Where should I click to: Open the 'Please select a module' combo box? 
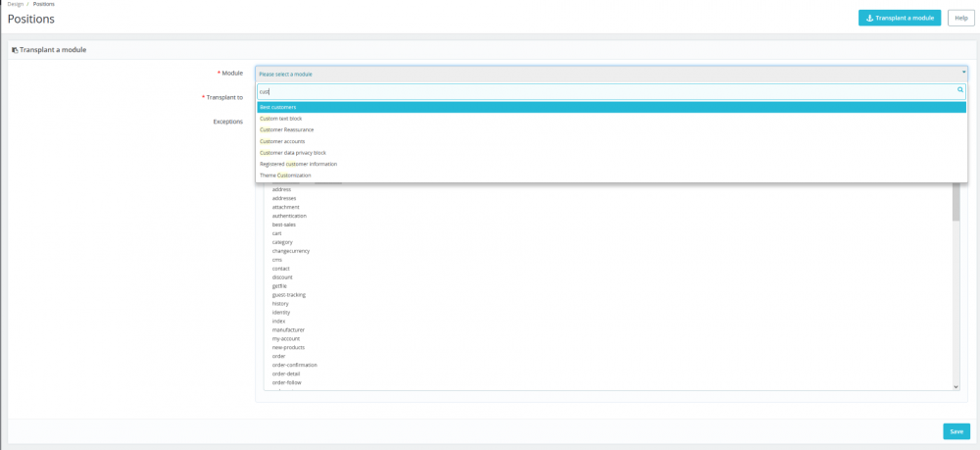tap(612, 74)
